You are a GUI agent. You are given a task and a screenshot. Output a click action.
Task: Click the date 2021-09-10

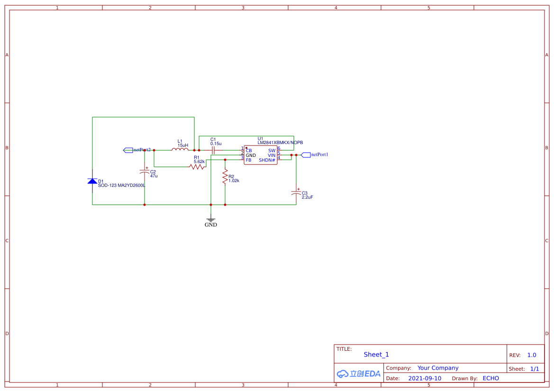click(x=425, y=378)
